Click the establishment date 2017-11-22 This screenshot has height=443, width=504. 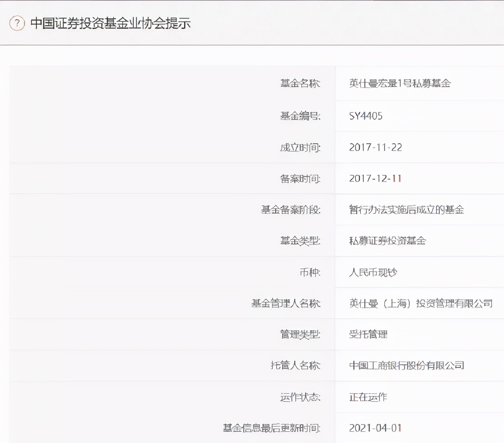click(x=375, y=147)
